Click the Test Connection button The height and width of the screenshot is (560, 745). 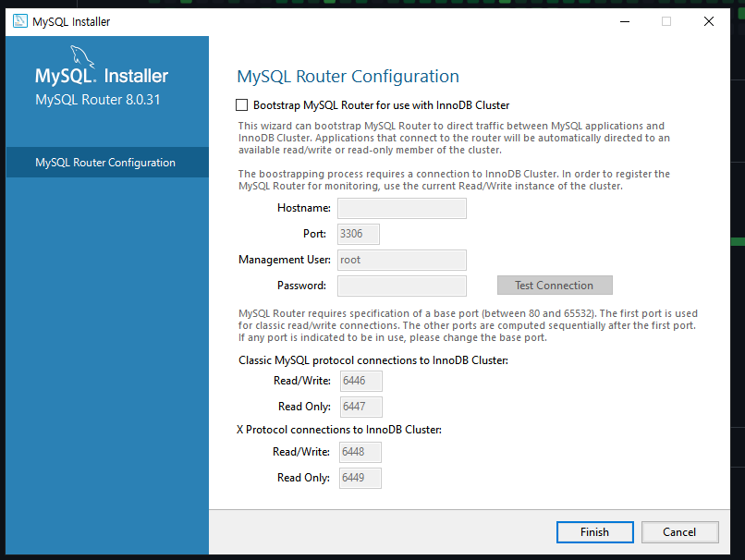point(555,285)
